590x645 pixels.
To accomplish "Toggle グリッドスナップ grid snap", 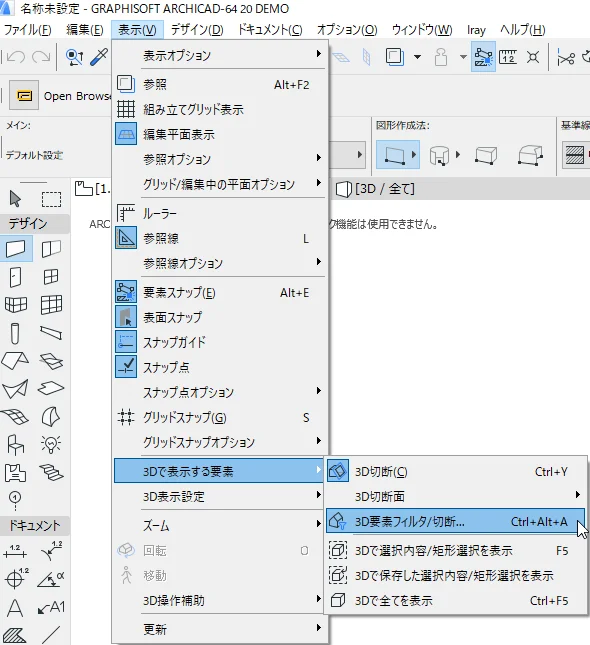I will coord(219,418).
